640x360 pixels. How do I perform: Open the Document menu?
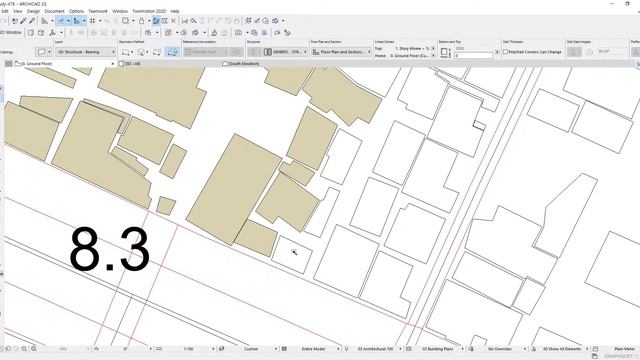[55, 11]
